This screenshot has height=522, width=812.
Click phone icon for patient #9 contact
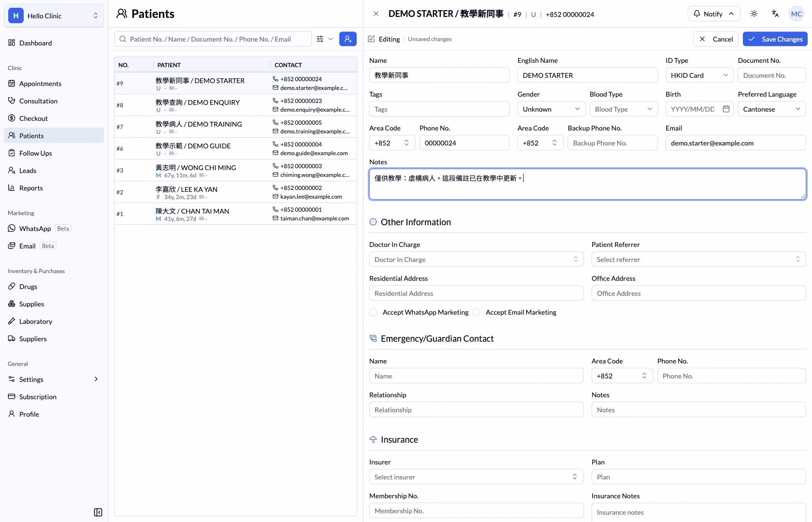click(x=275, y=79)
